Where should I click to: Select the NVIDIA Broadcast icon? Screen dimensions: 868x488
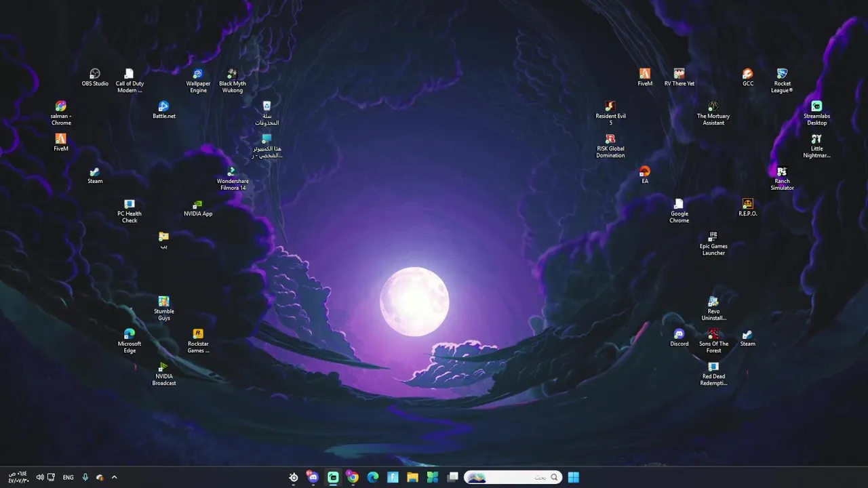pyautogui.click(x=163, y=373)
